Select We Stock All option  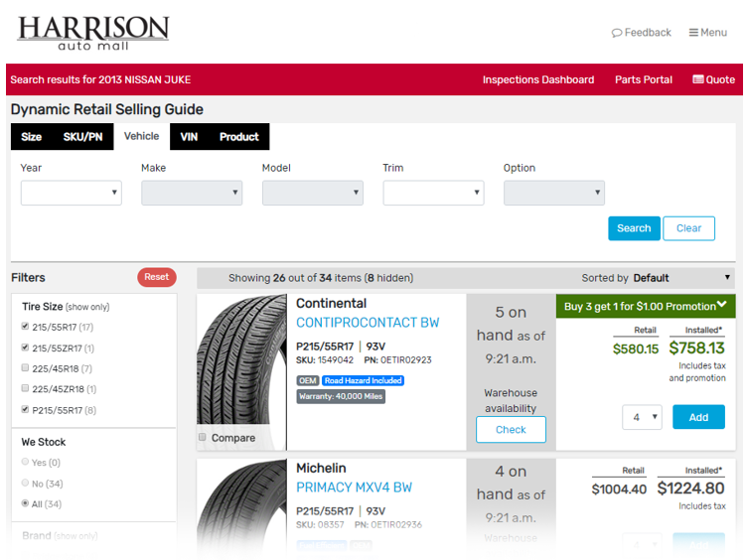(x=25, y=503)
